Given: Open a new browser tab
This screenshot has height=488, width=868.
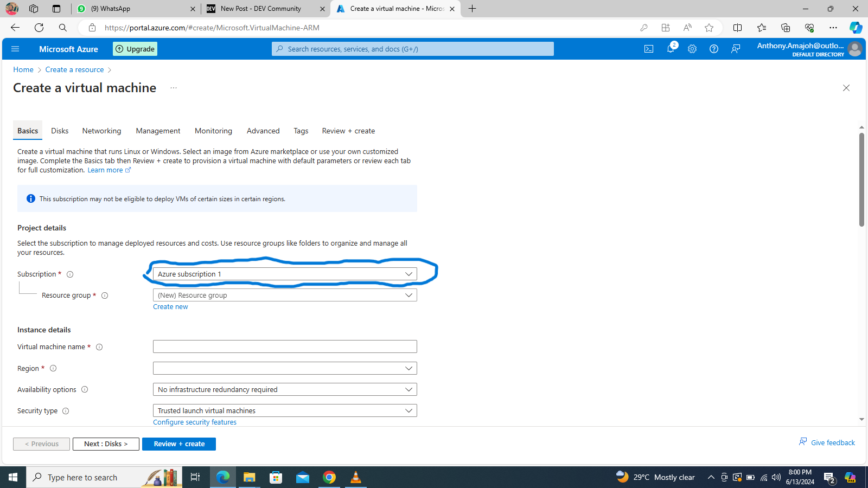Looking at the screenshot, I should [x=473, y=9].
